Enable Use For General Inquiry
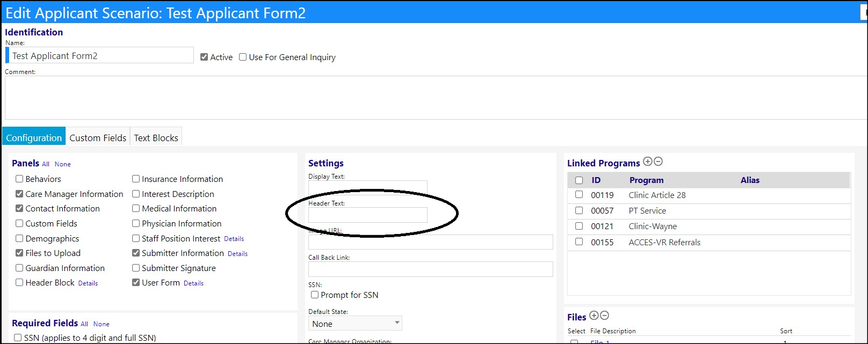868x344 pixels. (x=243, y=57)
